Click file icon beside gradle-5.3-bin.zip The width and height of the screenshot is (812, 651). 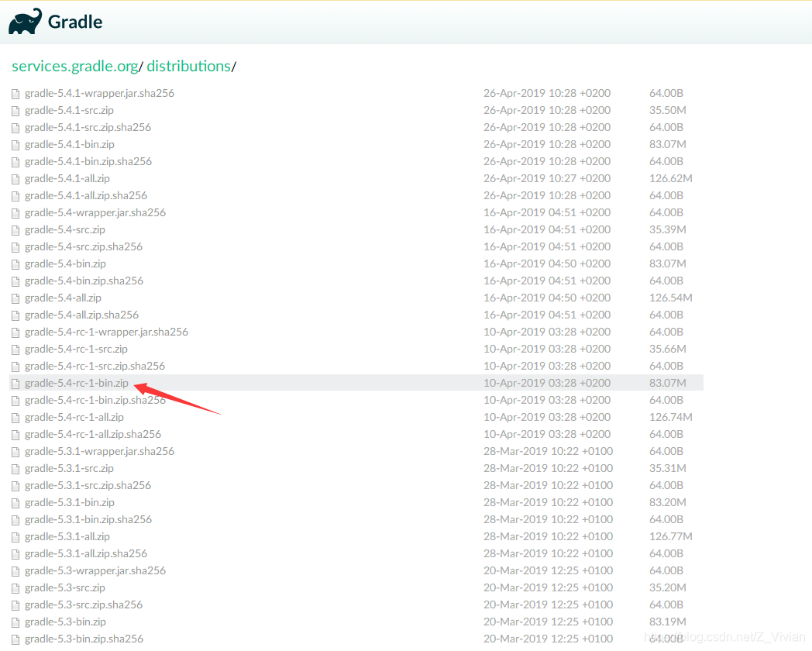[15, 622]
